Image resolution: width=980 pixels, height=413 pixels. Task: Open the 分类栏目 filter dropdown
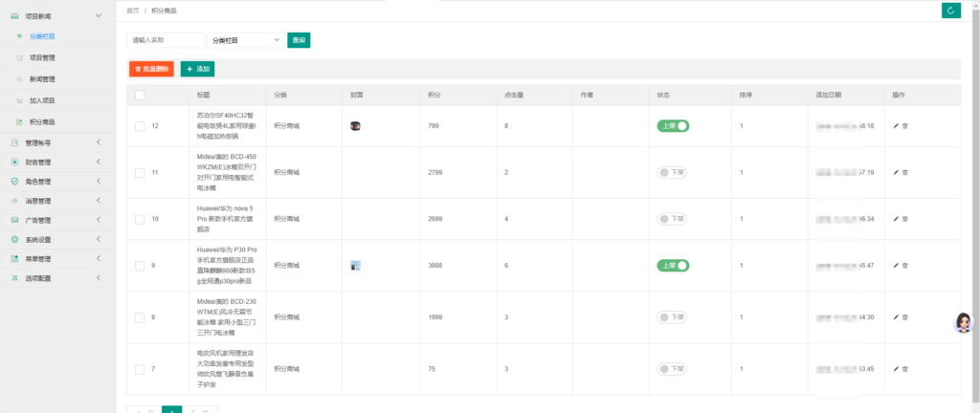click(245, 40)
